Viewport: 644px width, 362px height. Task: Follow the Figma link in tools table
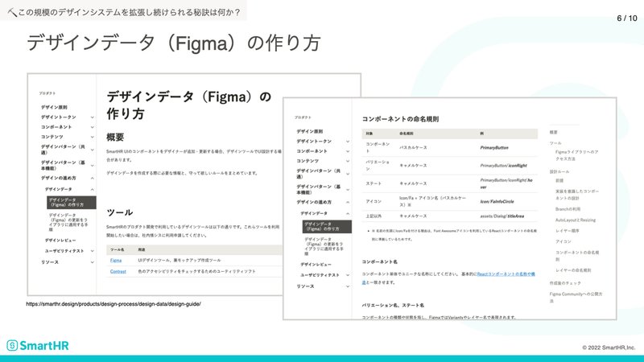(116, 261)
